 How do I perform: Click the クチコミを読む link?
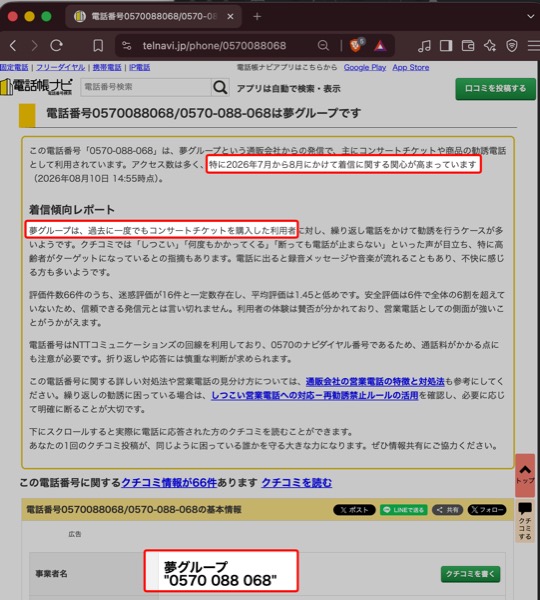coord(297,483)
